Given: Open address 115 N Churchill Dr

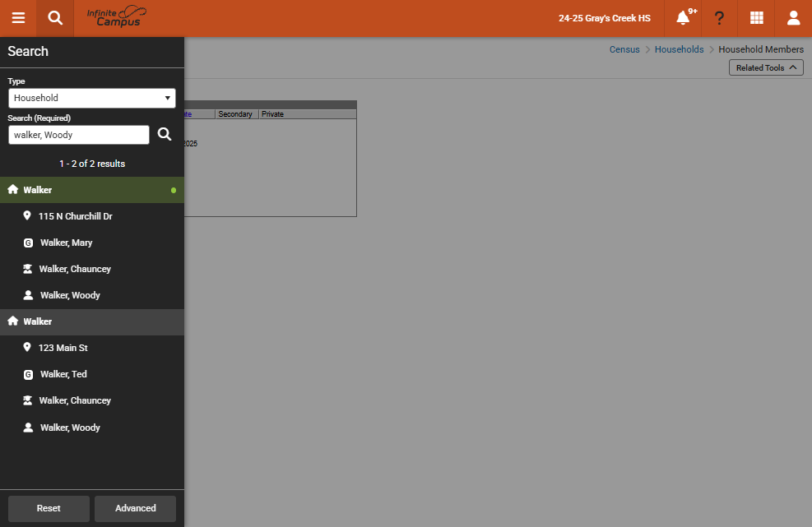Looking at the screenshot, I should click(75, 216).
